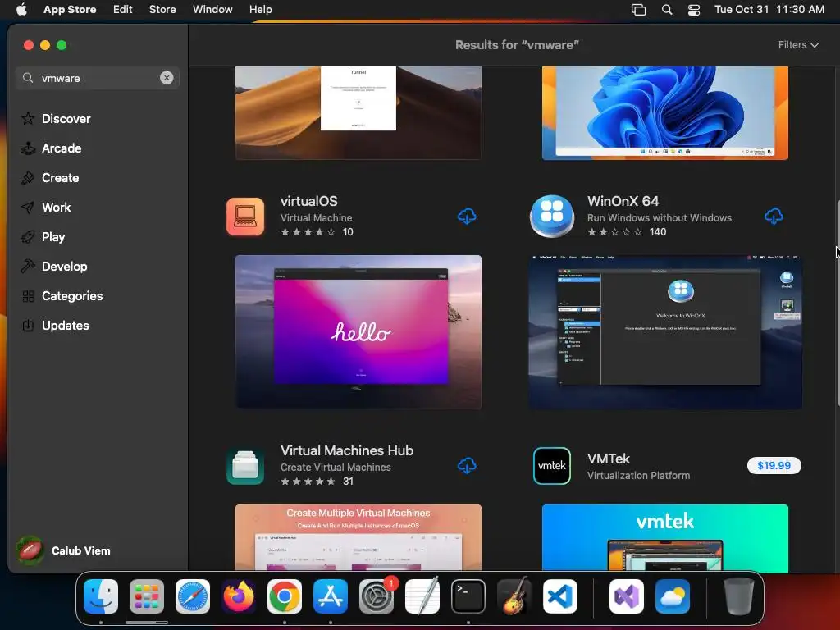Open TextEdit from the Dock

coord(422,596)
